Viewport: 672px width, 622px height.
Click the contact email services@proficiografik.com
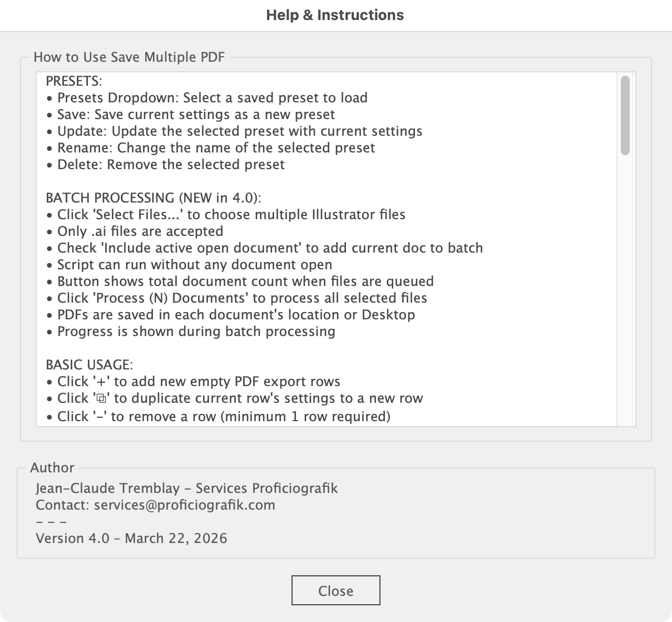point(185,505)
